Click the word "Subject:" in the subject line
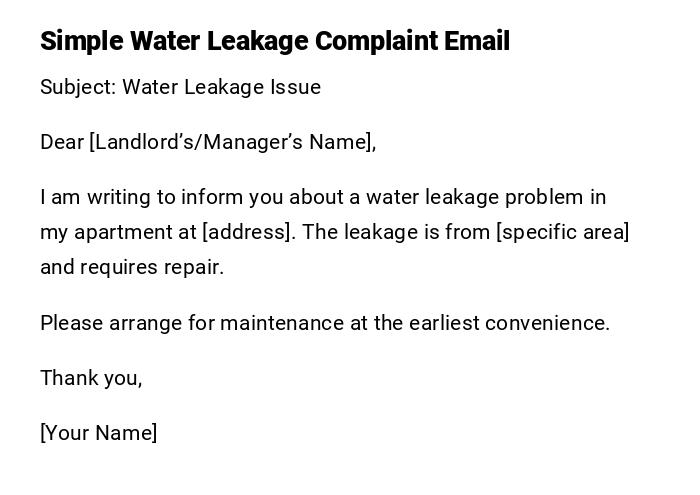The image size is (700, 495). point(78,87)
